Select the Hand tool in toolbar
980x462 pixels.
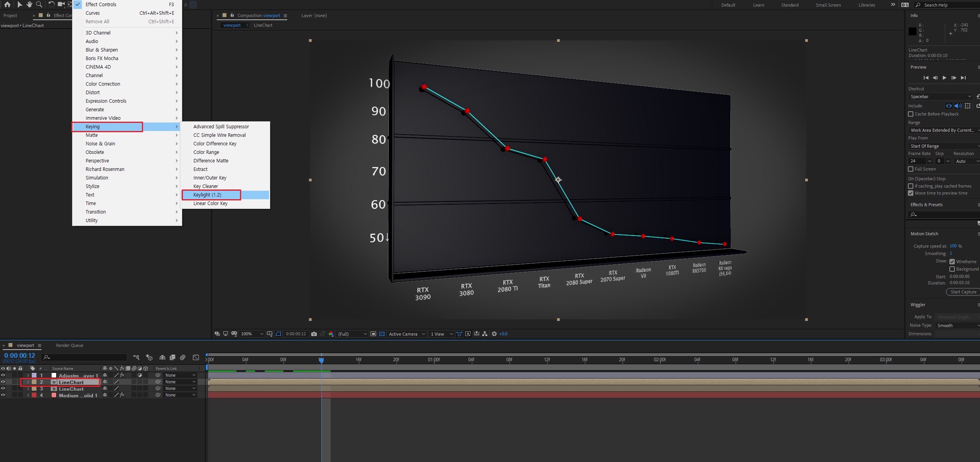coord(29,4)
